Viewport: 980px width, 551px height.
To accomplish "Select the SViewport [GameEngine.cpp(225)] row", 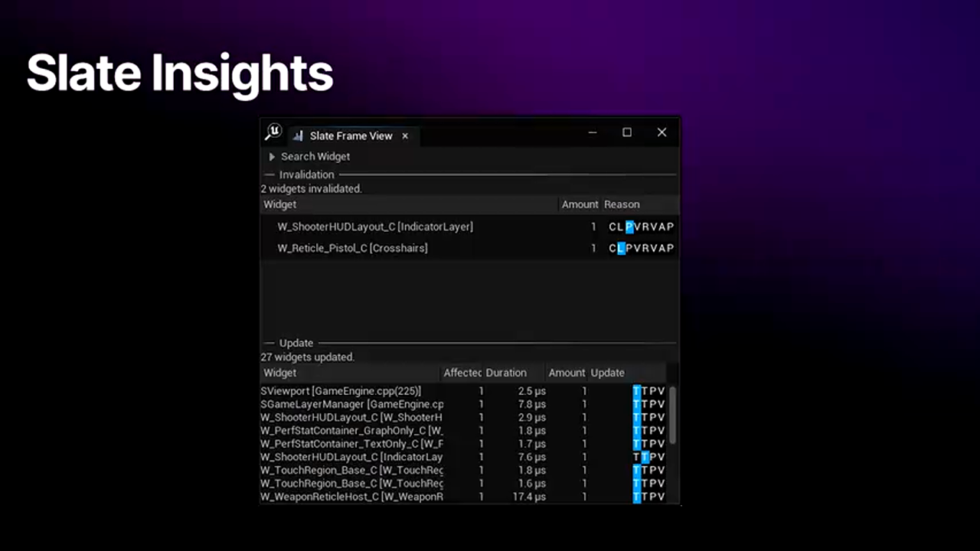I will pos(341,391).
